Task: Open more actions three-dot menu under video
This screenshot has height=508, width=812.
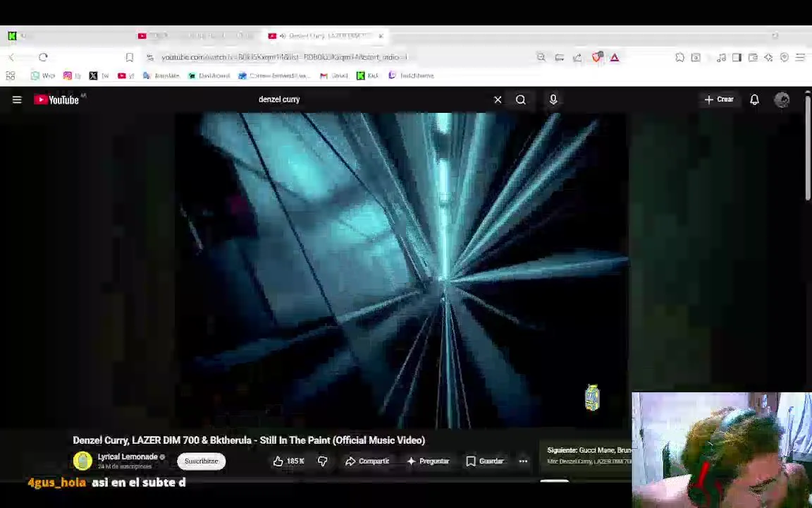Action: 523,461
